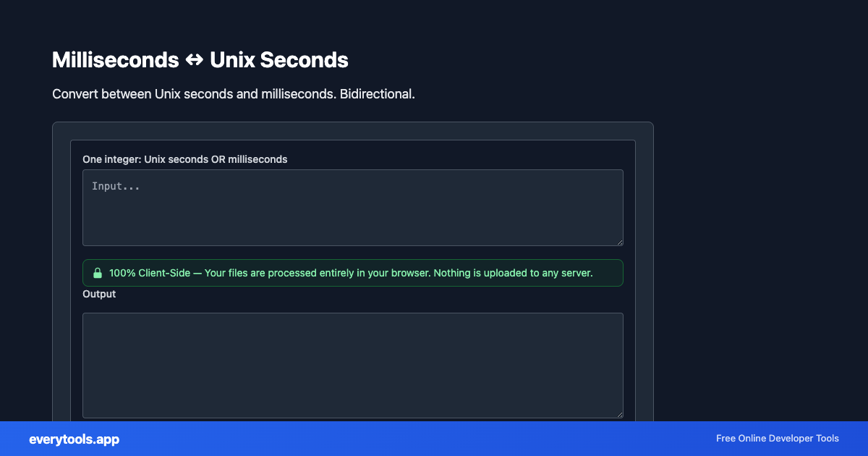
Task: Open the everytools.app link in the footer
Action: pyautogui.click(x=73, y=439)
